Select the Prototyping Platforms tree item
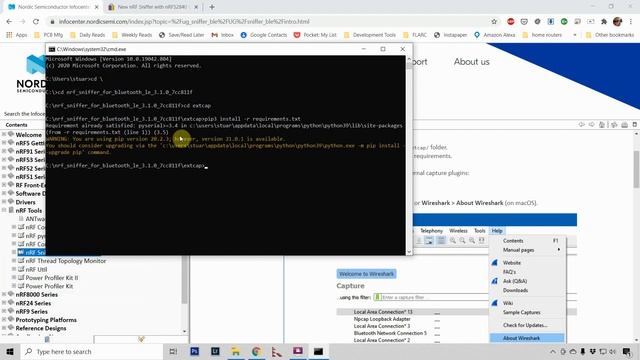640x360 pixels. click(x=46, y=320)
